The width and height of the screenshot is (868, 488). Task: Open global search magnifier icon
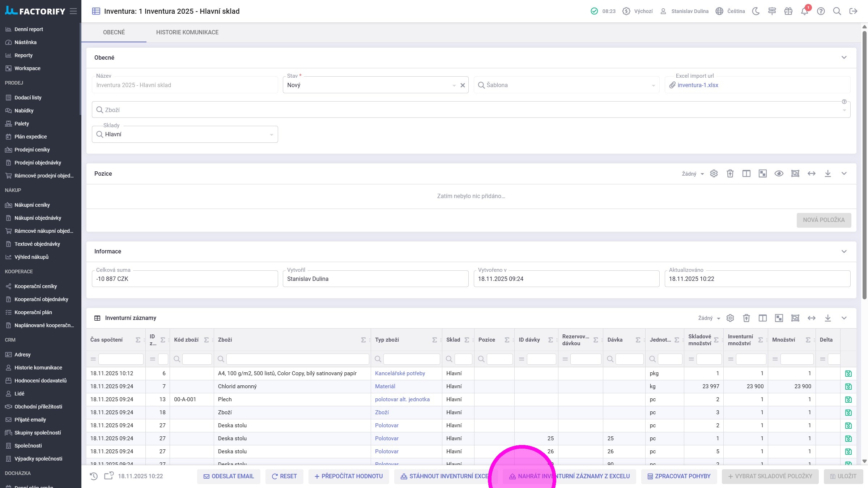click(837, 11)
